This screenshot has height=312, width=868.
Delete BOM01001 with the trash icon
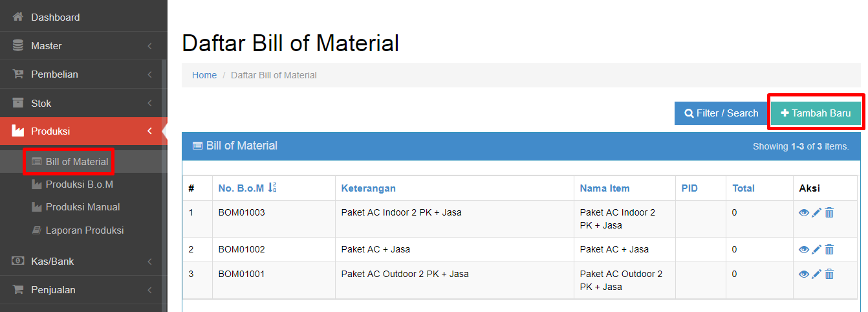coord(829,274)
